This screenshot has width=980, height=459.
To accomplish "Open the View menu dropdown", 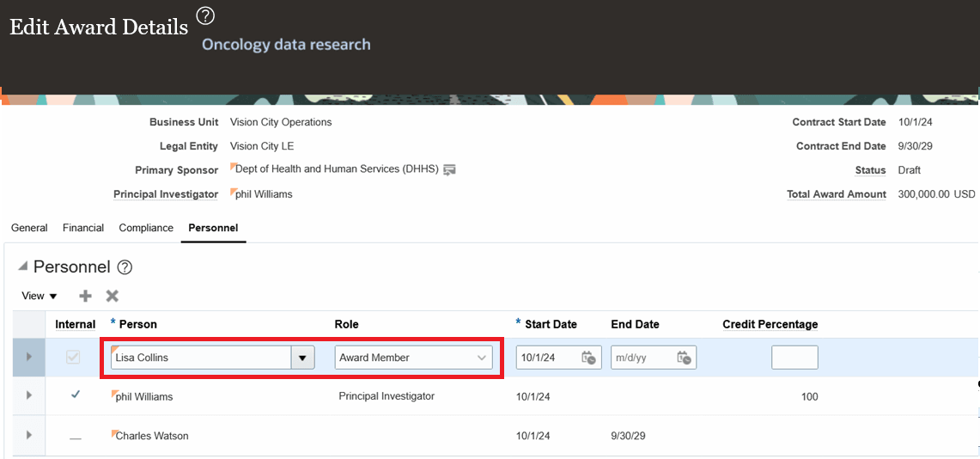I will point(39,296).
